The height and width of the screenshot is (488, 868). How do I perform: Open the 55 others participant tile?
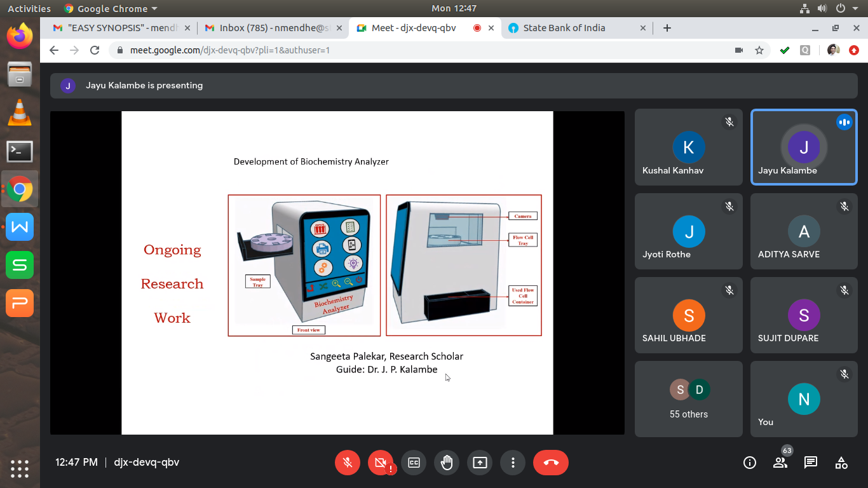[689, 399]
